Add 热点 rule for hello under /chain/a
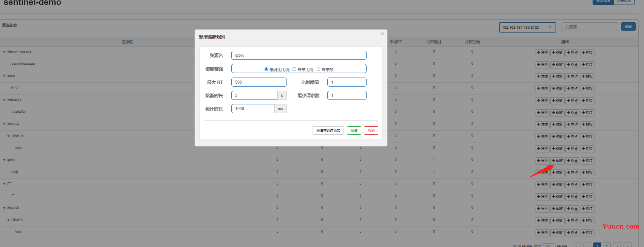 (x=572, y=149)
